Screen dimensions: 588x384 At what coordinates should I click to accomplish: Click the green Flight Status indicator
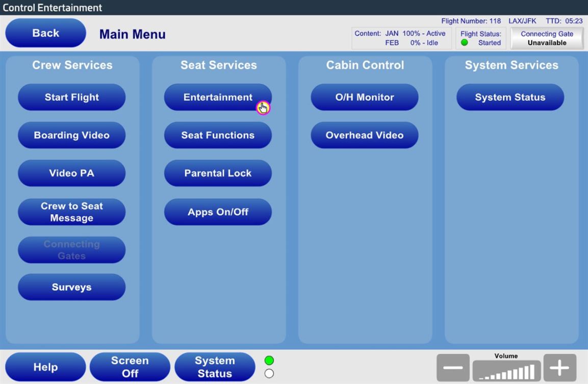pyautogui.click(x=465, y=43)
